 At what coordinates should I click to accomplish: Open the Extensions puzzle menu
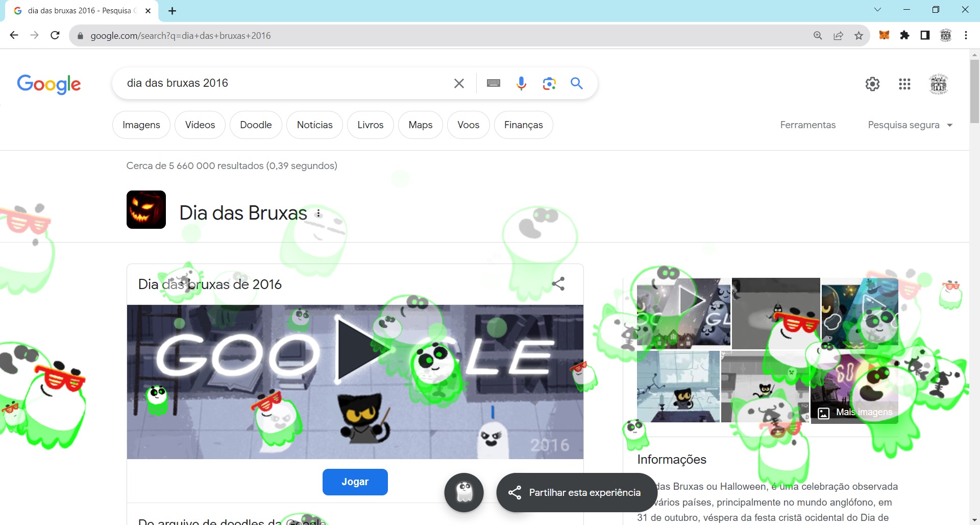coord(904,35)
